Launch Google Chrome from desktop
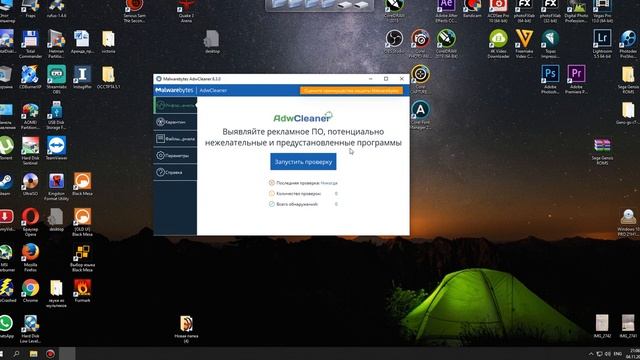640x360 pixels. tap(30, 291)
